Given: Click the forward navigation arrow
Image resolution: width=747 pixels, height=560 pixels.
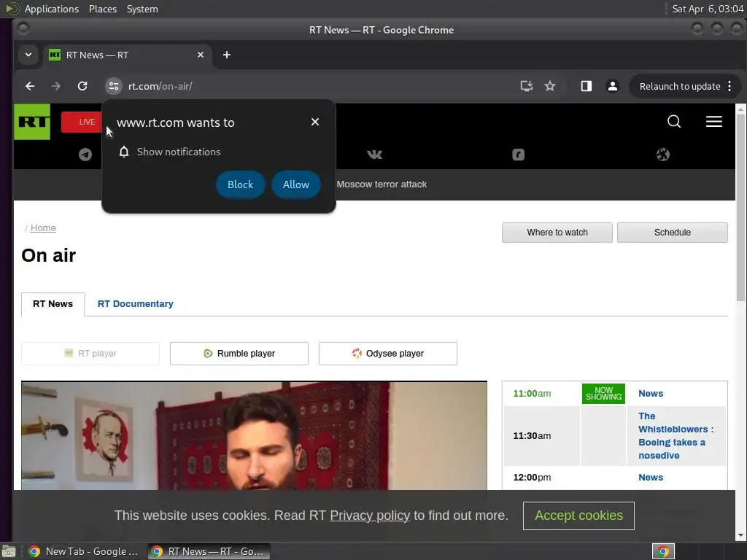Looking at the screenshot, I should click(x=56, y=86).
